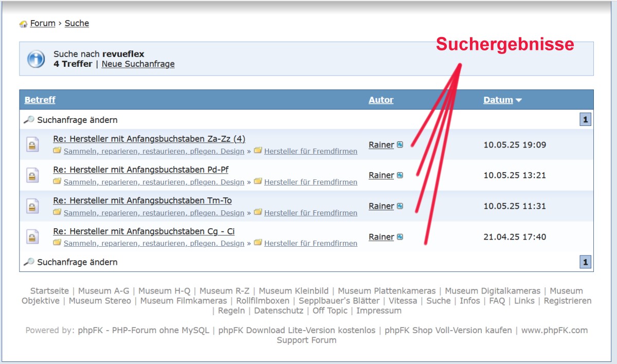
Task: Sort results by Betreff column
Action: tap(40, 100)
